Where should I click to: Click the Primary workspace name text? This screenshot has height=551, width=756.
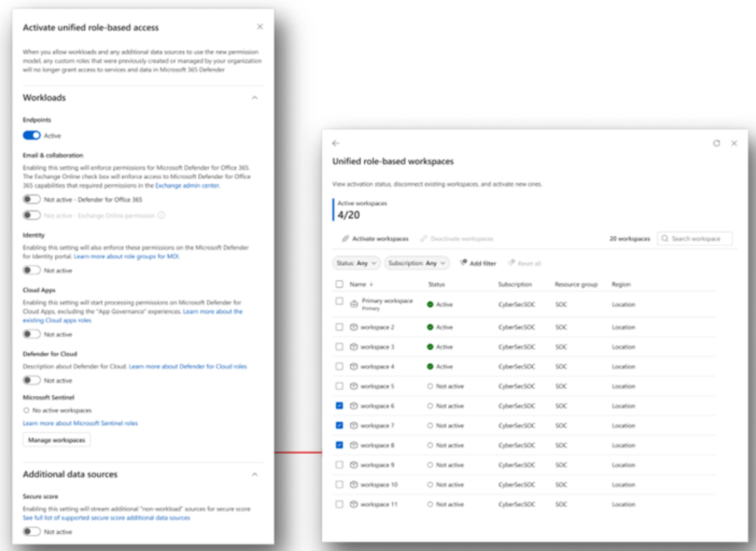point(387,301)
